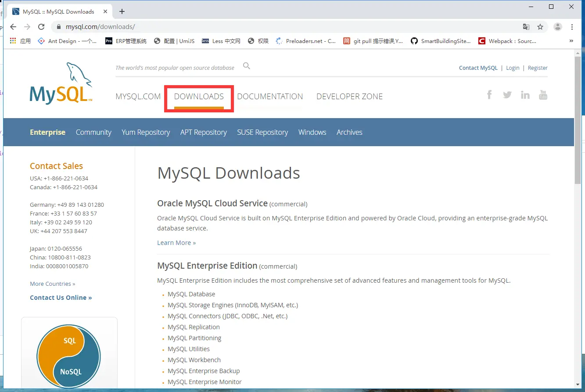Reload the page with the refresh icon
This screenshot has height=392, width=585.
pyautogui.click(x=42, y=27)
